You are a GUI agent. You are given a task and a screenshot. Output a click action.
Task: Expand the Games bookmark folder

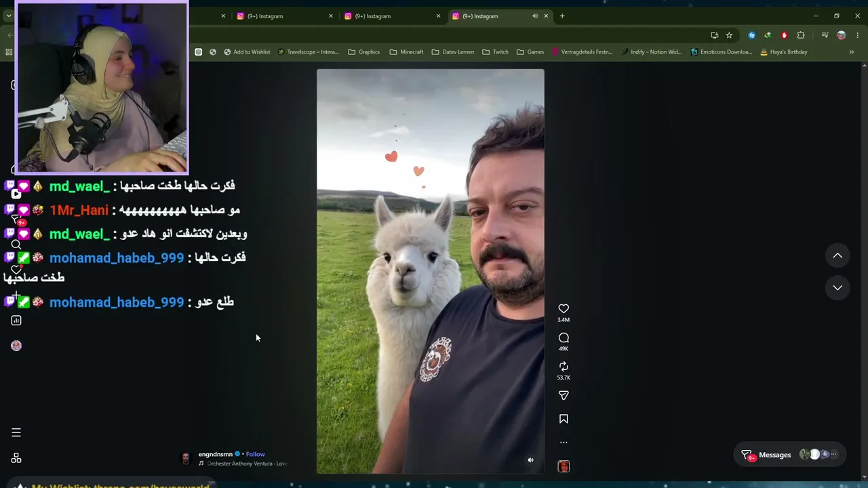tap(530, 52)
